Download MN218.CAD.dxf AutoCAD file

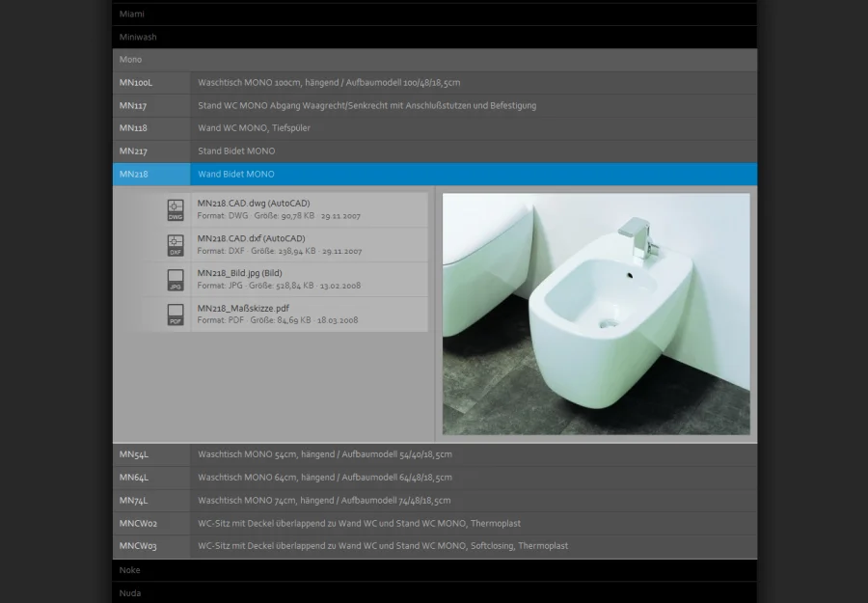(251, 238)
